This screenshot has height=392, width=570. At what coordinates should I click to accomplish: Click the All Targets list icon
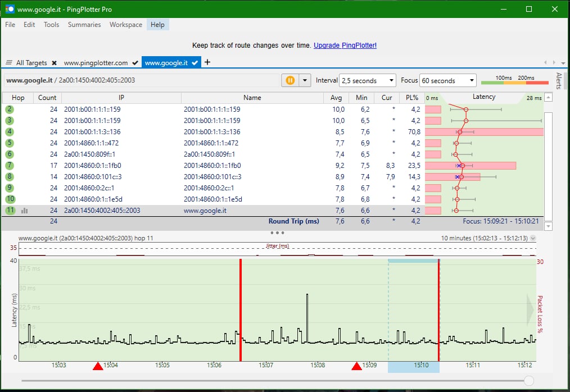(9, 63)
